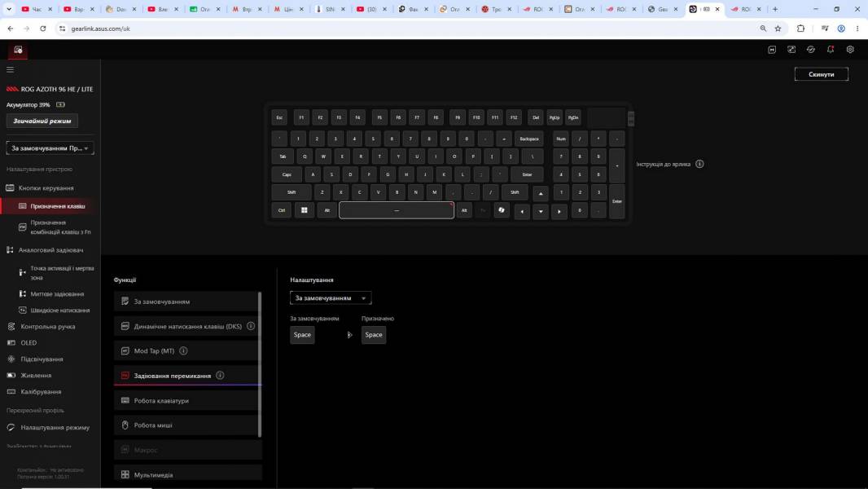Click the Caps key on the virtual keyboard
Image resolution: width=868 pixels, height=489 pixels.
click(x=287, y=174)
